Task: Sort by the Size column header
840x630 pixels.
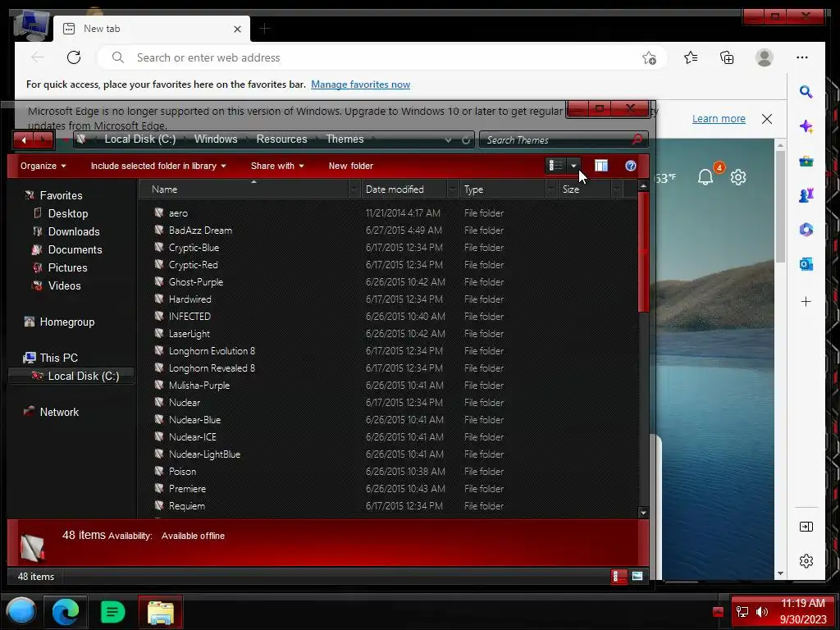Action: pos(584,189)
